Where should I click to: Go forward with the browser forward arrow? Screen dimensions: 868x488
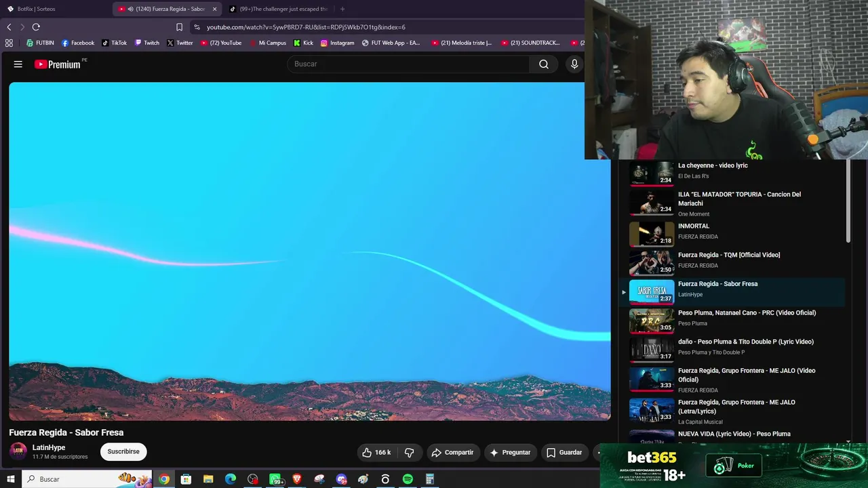(22, 27)
